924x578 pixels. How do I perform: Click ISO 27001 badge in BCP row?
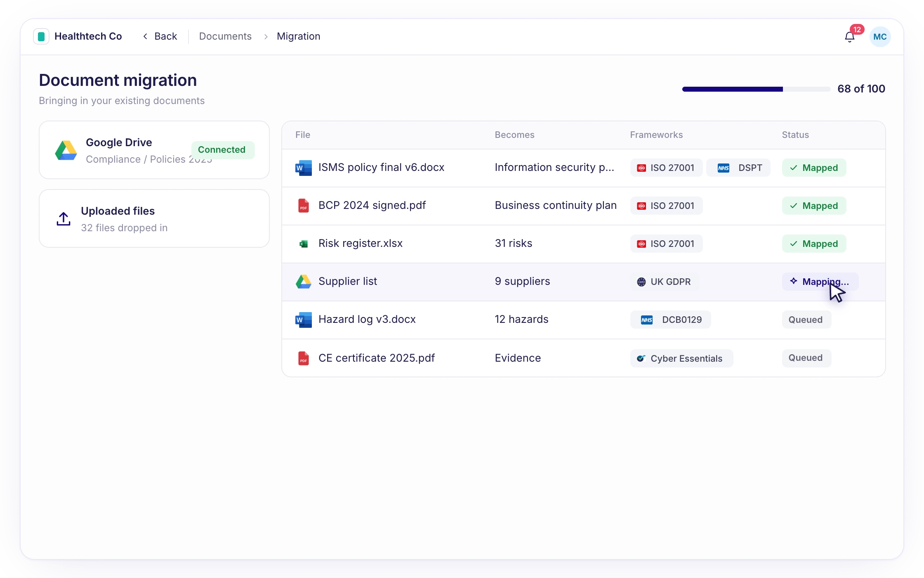coord(666,206)
